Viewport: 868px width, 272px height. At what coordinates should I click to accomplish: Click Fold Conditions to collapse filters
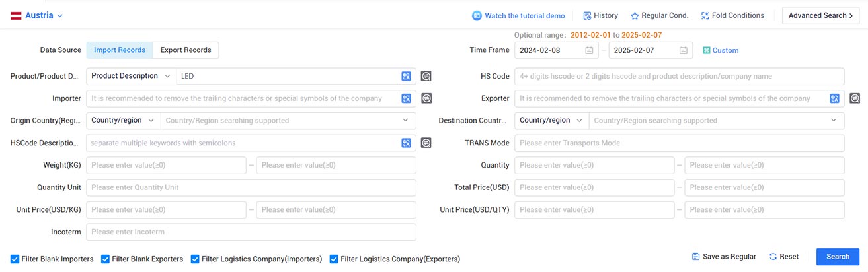point(732,15)
